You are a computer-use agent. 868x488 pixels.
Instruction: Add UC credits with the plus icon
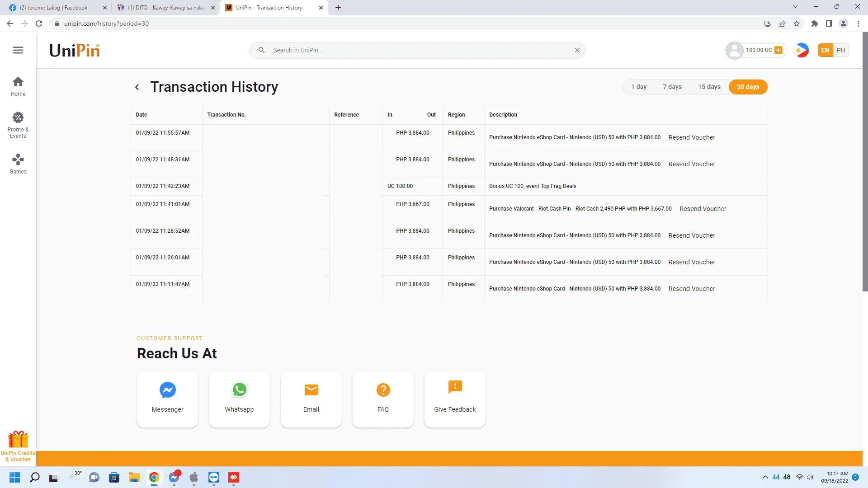pyautogui.click(x=778, y=50)
